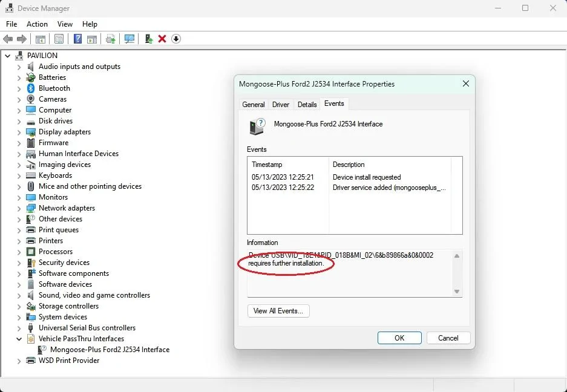Screen dimensions: 567x392
Task: Expand Sound, video and game controllers
Action: click(19, 296)
